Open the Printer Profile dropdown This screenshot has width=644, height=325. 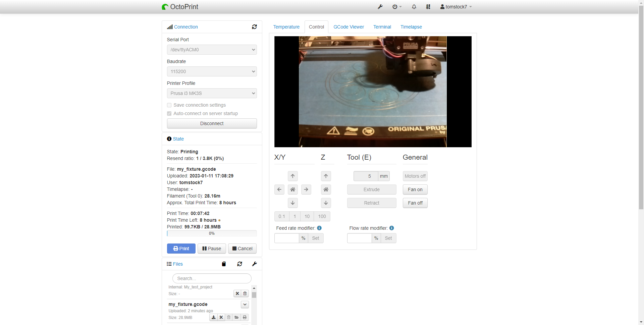[x=212, y=93]
